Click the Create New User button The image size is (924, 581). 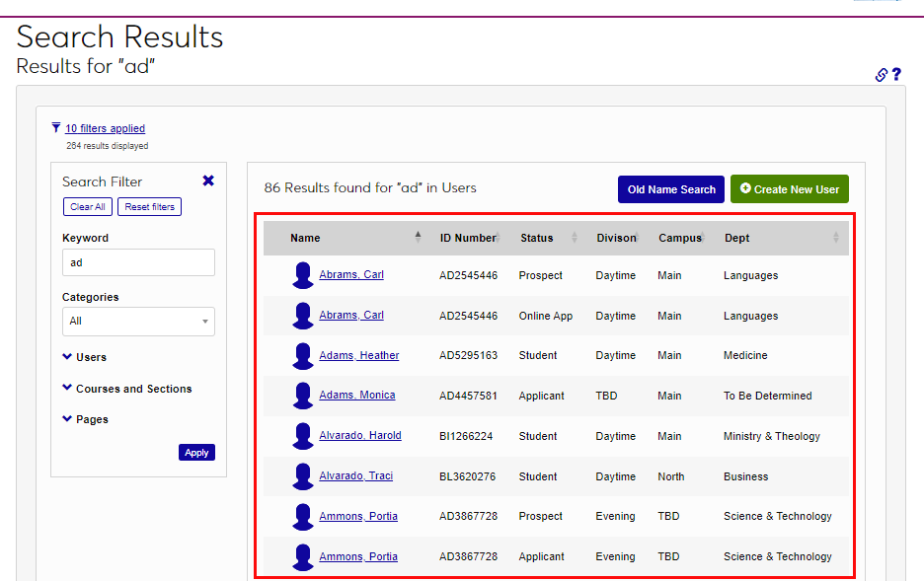(789, 189)
